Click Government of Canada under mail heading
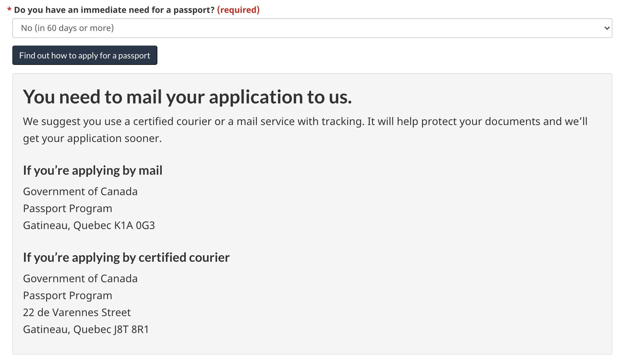 pos(80,191)
